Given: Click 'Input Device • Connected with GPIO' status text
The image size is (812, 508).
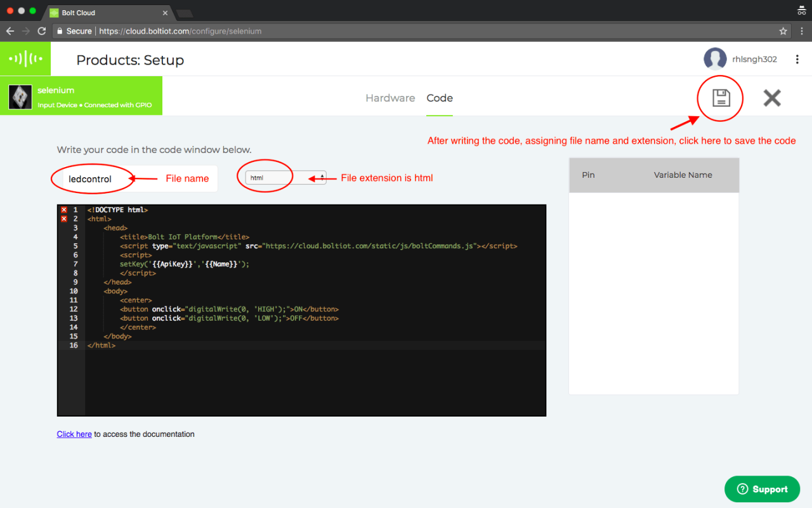Looking at the screenshot, I should (x=95, y=105).
